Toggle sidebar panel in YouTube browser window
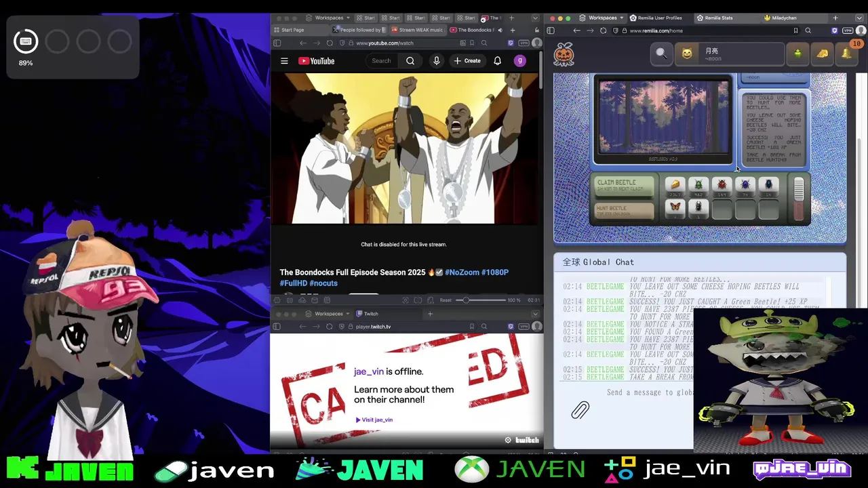This screenshot has height=488, width=868. (x=277, y=43)
